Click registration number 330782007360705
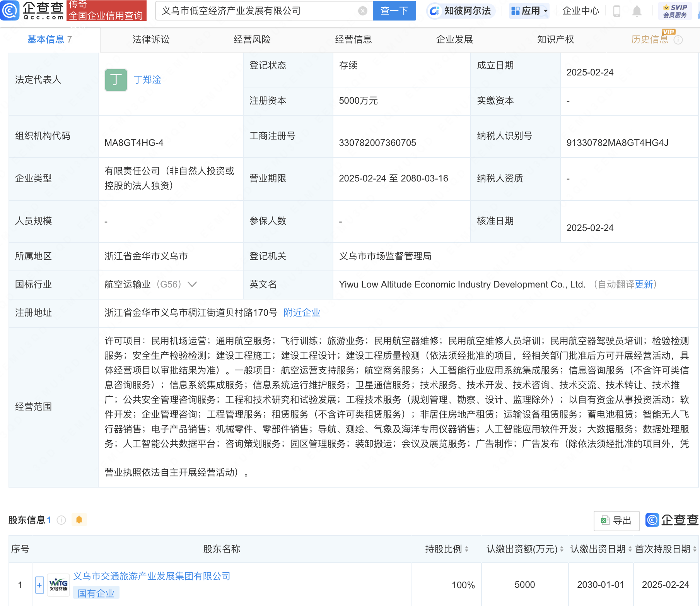The height and width of the screenshot is (606, 700). [x=377, y=143]
